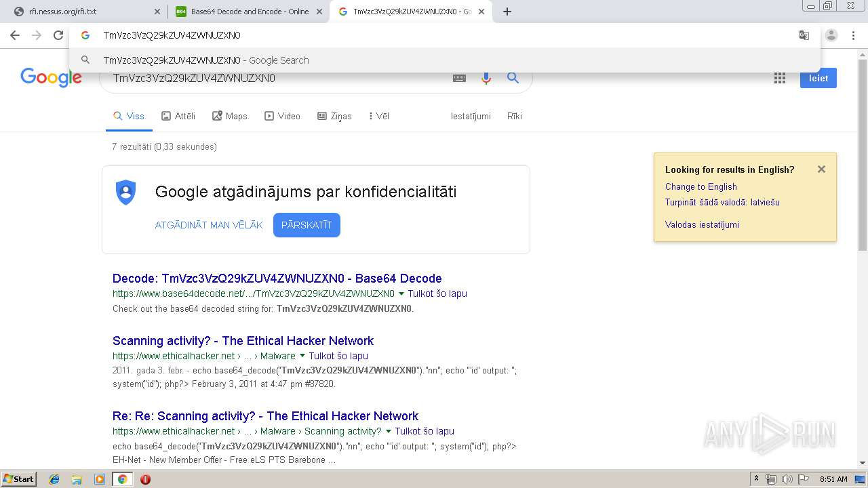The width and height of the screenshot is (868, 488).
Task: Click the forward navigation arrow
Action: (37, 35)
